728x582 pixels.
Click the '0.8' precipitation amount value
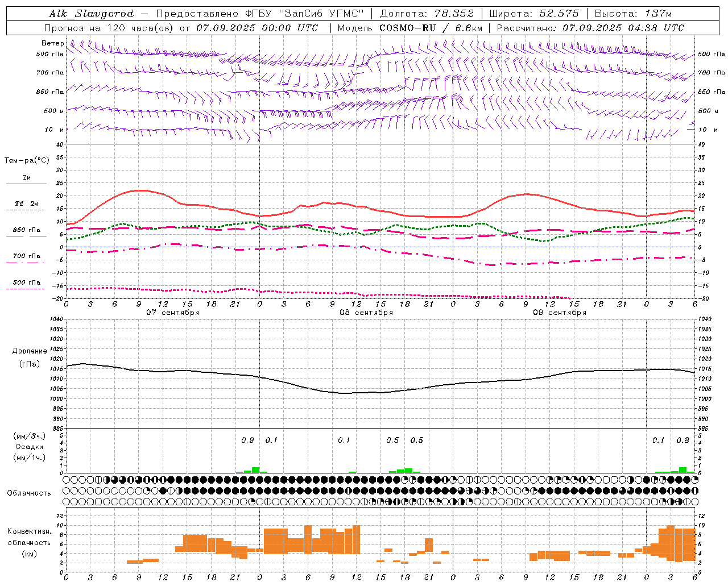(x=682, y=440)
